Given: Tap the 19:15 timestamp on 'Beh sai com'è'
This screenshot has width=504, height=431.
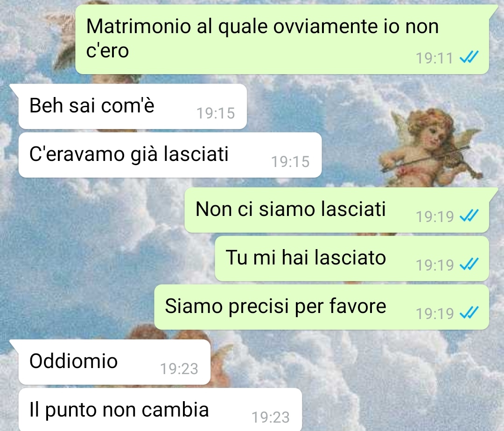Looking at the screenshot, I should tap(216, 113).
